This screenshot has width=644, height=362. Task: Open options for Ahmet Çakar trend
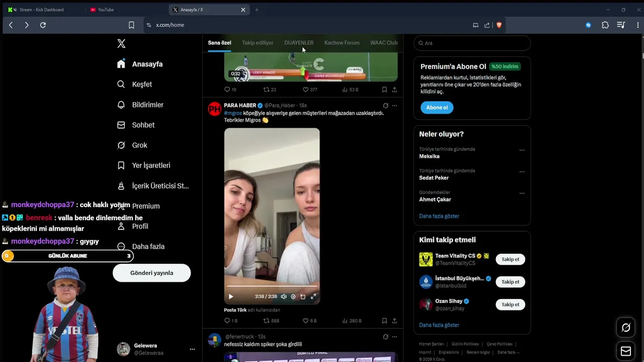522,194
